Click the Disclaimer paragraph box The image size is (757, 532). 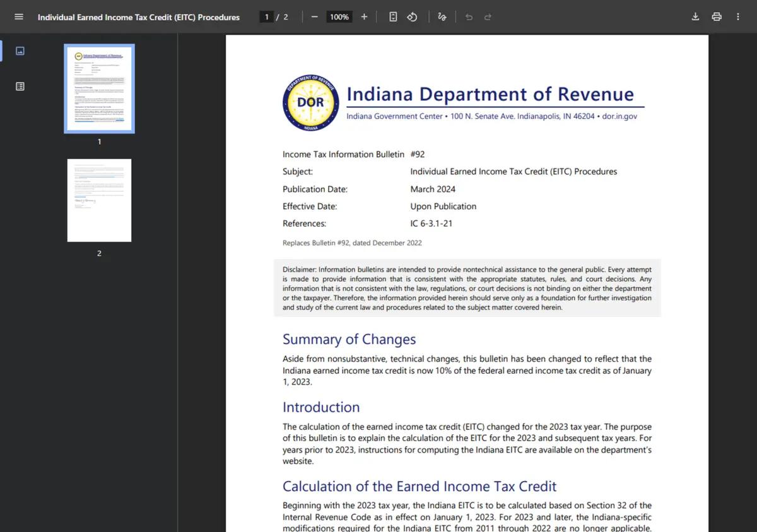tap(467, 288)
